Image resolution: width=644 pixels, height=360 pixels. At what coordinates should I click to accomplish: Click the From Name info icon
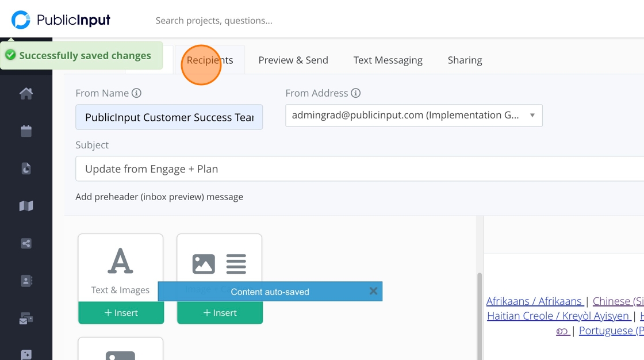click(x=136, y=93)
